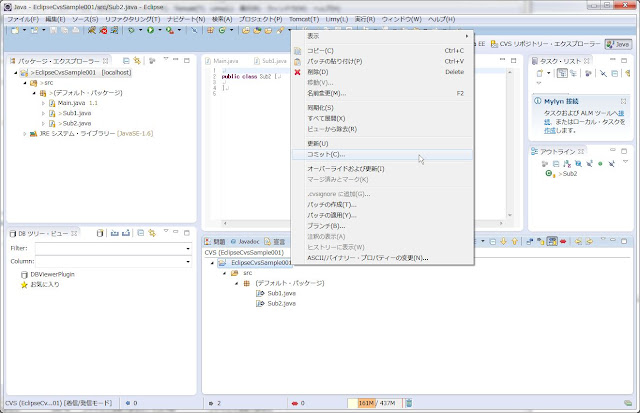Expand the >Sub2.java node in Package Explorer
Image resolution: width=640 pixels, height=413 pixels.
pyautogui.click(x=43, y=124)
